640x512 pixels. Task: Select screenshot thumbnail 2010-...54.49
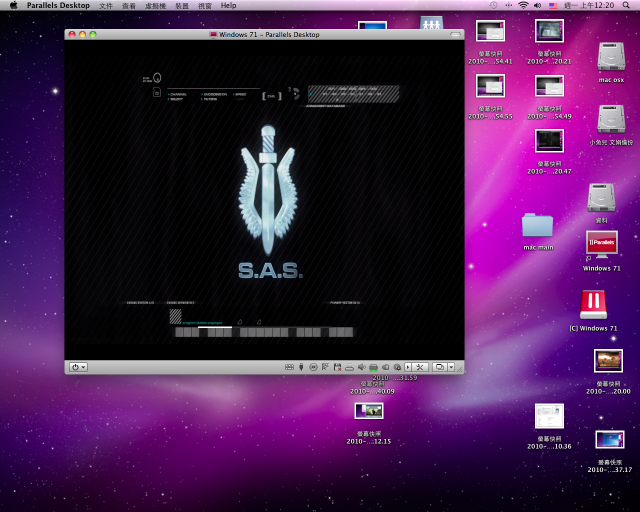[x=549, y=86]
